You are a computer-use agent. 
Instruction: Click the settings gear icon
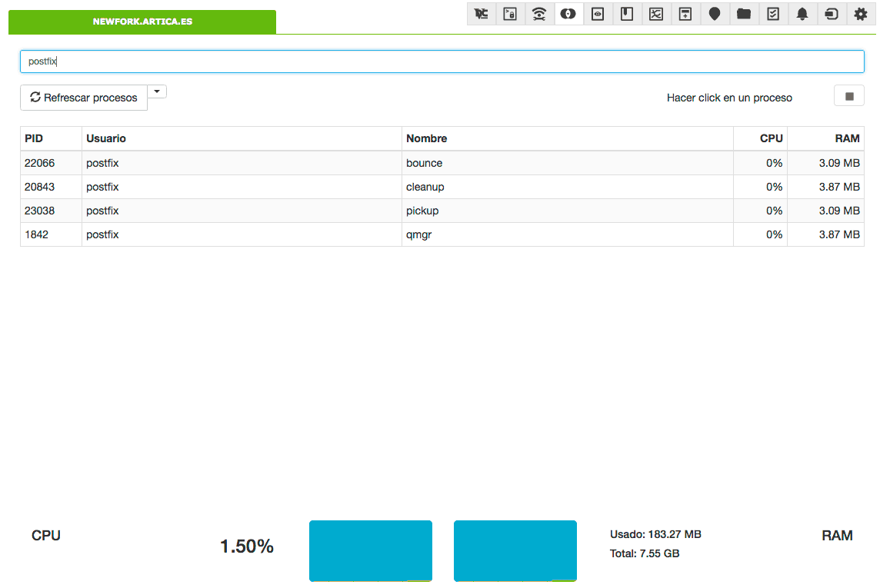[x=861, y=14]
